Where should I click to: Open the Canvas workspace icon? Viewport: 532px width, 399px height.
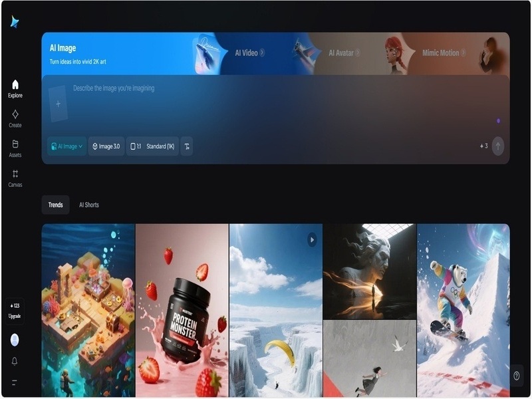(15, 178)
